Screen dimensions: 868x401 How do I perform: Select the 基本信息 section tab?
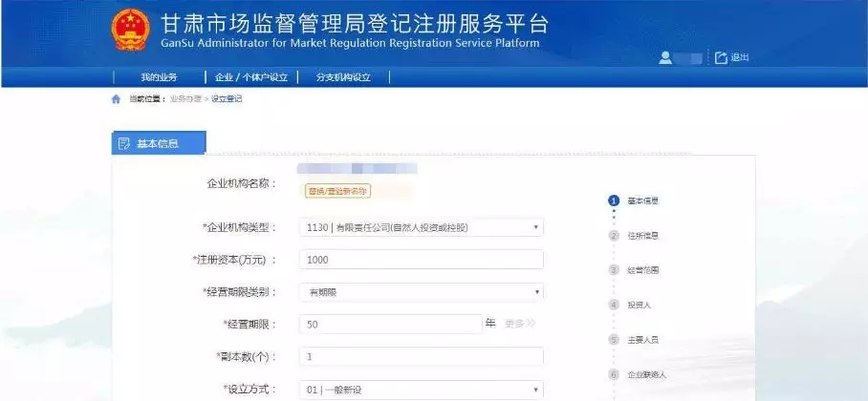(x=159, y=144)
